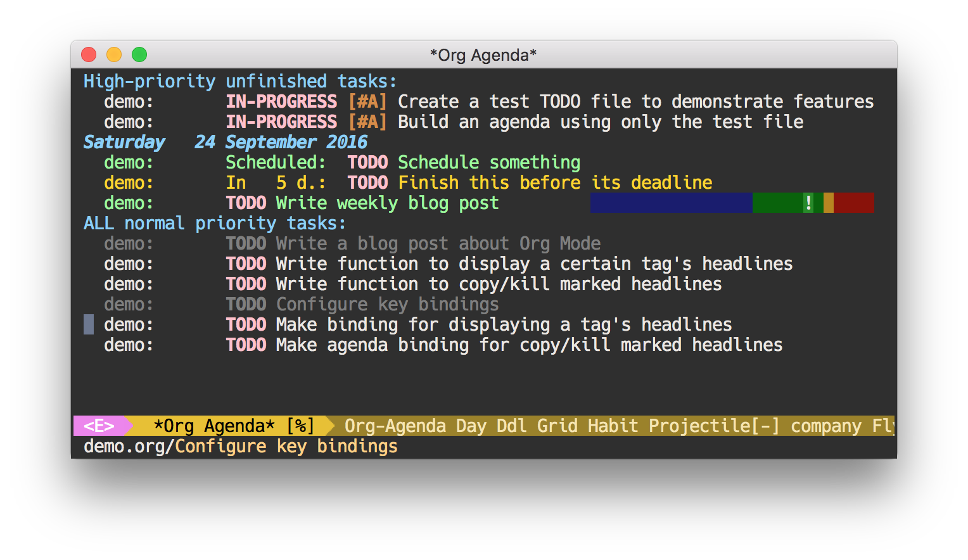This screenshot has height=560, width=968.
Task: Open 'Schedule something' scheduled task
Action: point(489,163)
